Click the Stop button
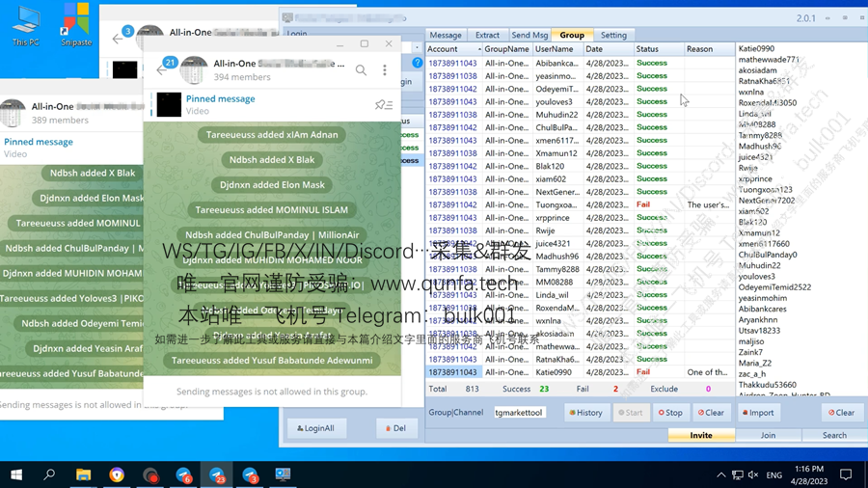Screen dimensions: 868x488 670,412
